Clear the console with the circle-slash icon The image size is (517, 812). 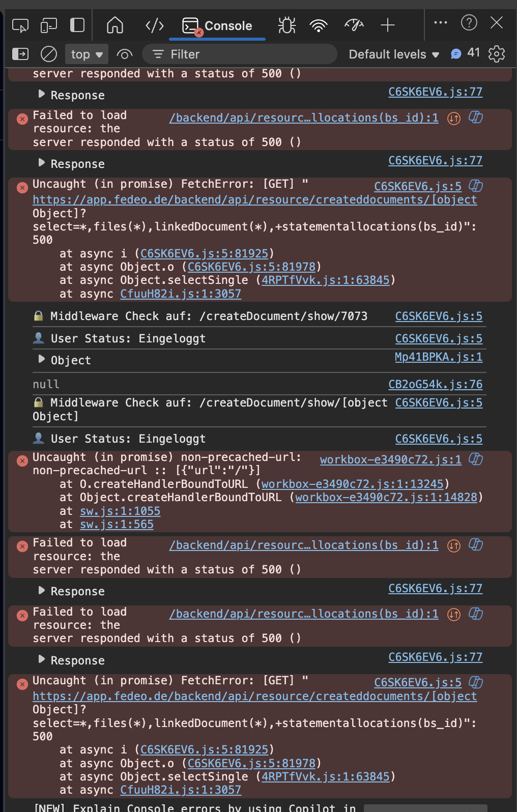(49, 54)
